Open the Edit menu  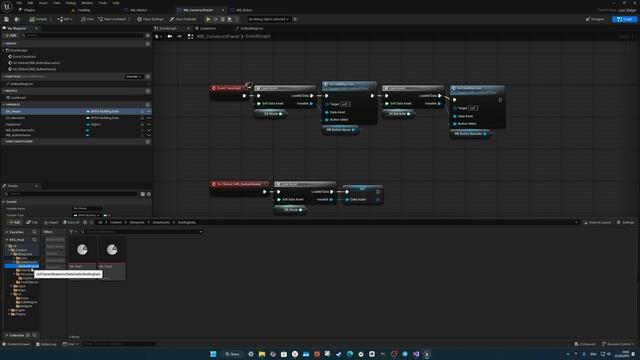click(x=31, y=3)
